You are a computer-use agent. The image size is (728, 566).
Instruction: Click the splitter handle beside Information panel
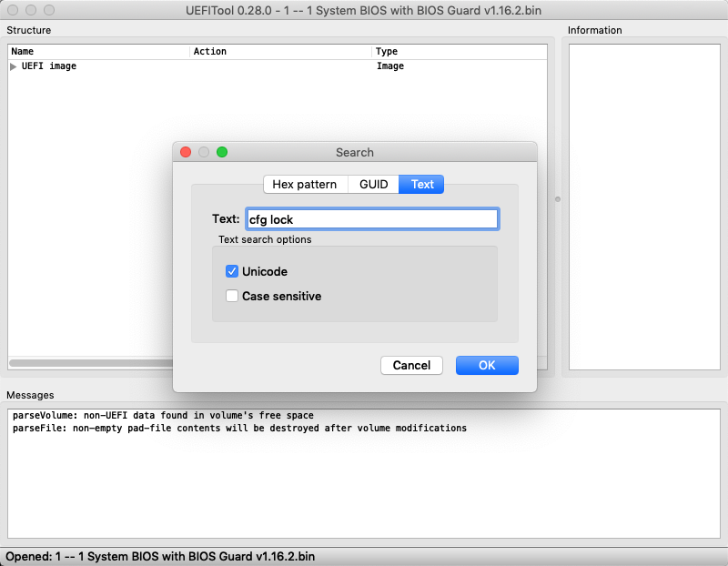558,198
